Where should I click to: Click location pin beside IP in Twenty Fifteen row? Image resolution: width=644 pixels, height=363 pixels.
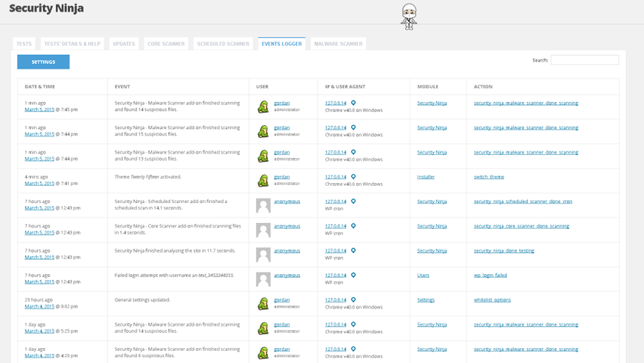[354, 177]
